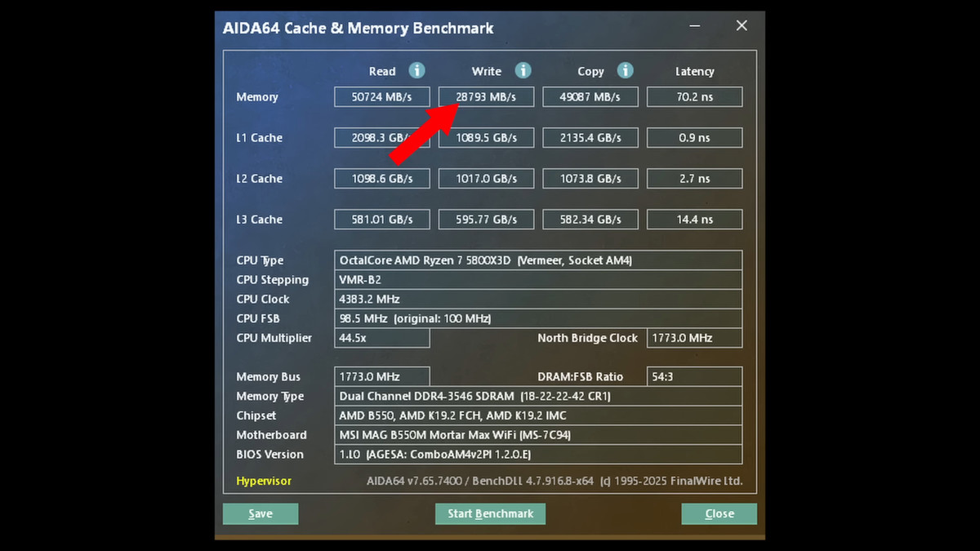This screenshot has height=551, width=980.
Task: Click the info icon next to Read
Action: tap(416, 71)
